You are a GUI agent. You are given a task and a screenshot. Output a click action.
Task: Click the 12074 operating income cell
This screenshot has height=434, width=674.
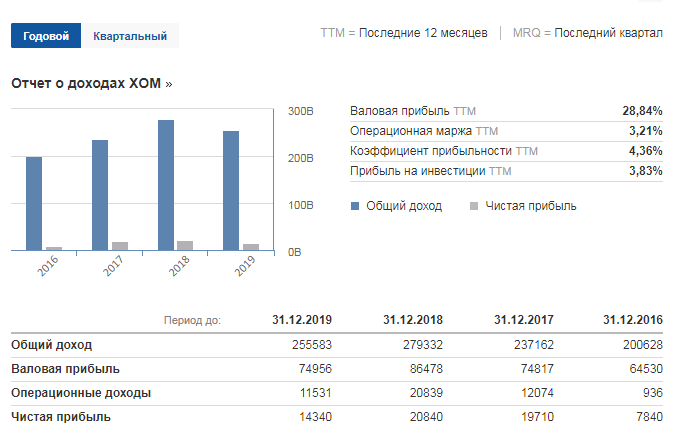click(x=537, y=393)
